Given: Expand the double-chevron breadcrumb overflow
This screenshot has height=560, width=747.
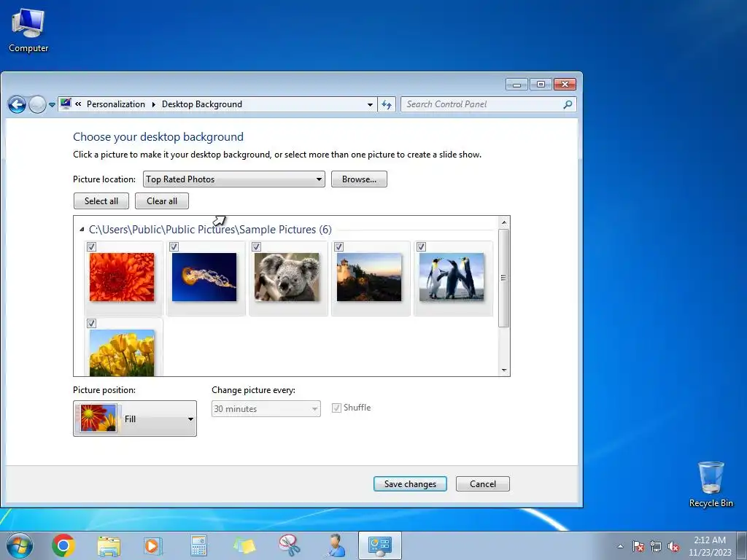Looking at the screenshot, I should point(78,104).
